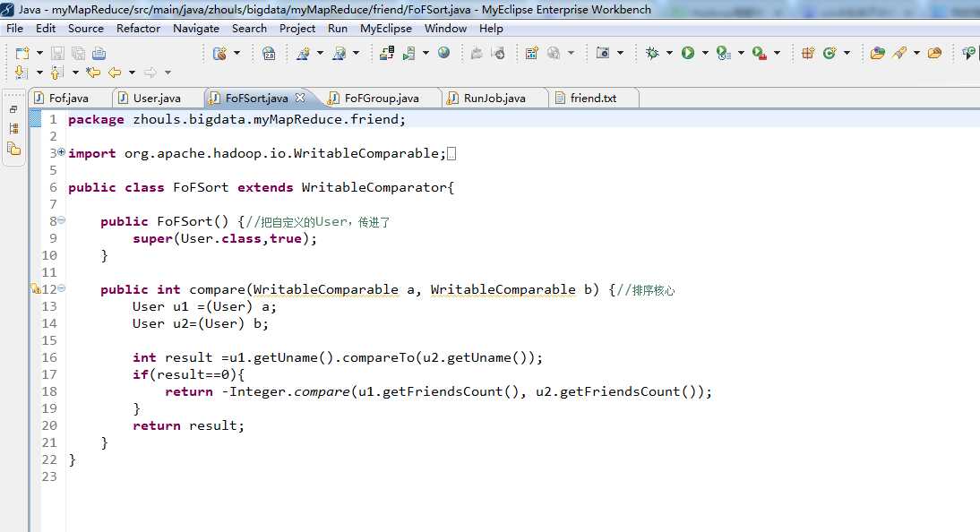
Task: Click the New Java Package icon
Action: 808,53
